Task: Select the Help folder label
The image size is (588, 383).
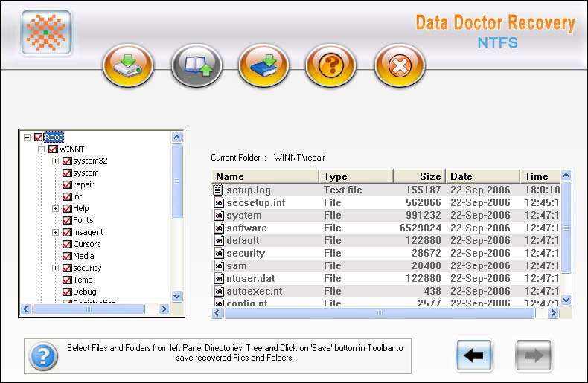Action: pyautogui.click(x=81, y=208)
